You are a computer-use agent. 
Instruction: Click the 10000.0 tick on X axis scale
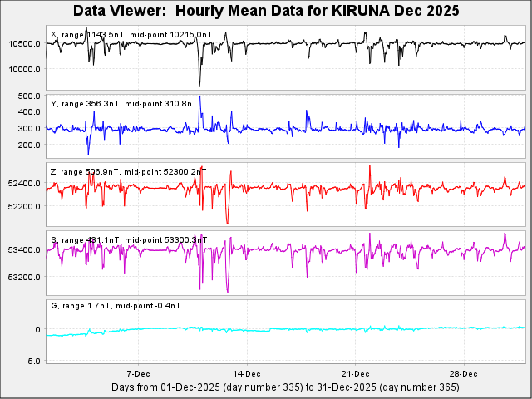27,70
